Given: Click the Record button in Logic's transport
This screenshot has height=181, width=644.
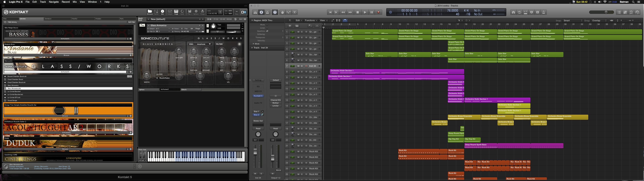Looking at the screenshot, I should pyautogui.click(x=379, y=12).
